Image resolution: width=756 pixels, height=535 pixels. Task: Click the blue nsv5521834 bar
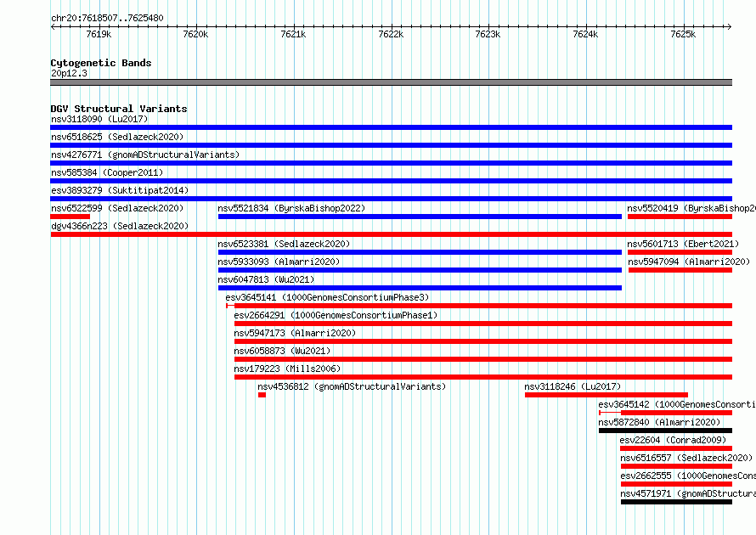pyautogui.click(x=420, y=217)
